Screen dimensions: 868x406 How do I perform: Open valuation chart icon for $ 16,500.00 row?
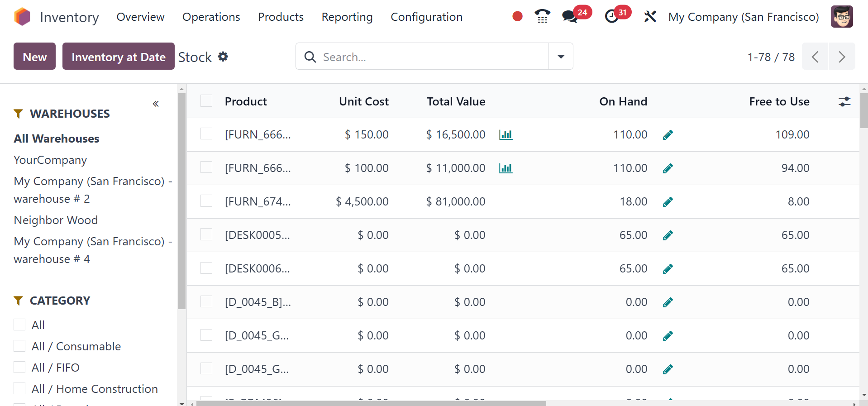tap(506, 135)
